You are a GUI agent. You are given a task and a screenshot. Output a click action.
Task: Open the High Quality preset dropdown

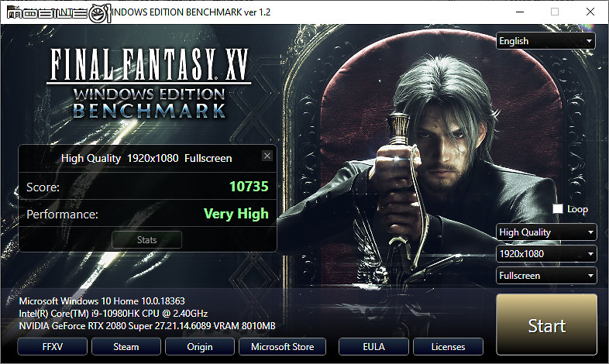[546, 232]
